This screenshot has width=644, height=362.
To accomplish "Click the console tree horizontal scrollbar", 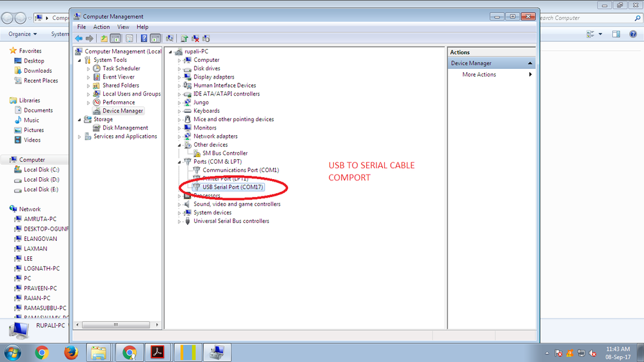I will (x=116, y=325).
